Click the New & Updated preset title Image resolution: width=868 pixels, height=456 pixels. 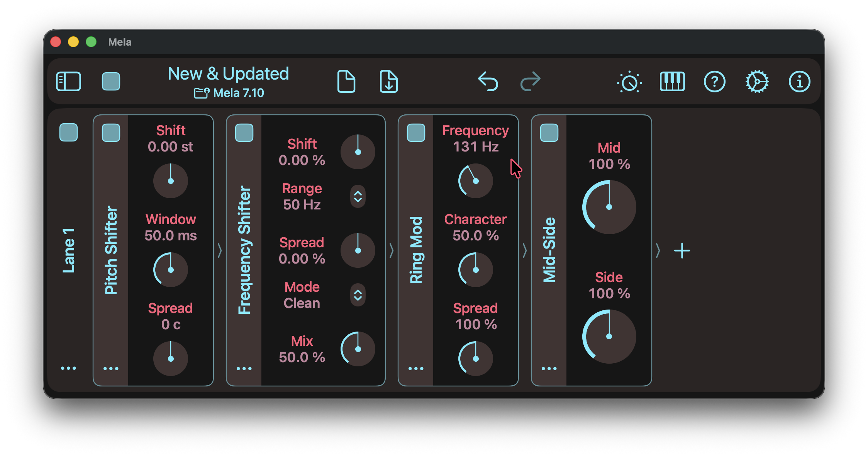[x=228, y=73]
